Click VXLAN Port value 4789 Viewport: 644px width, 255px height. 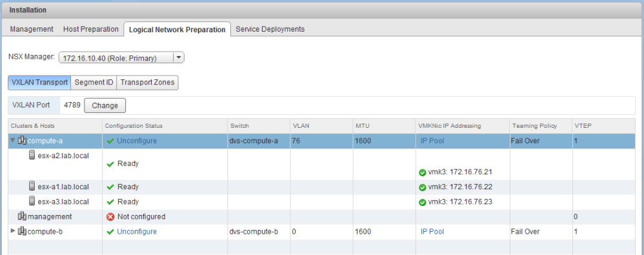[72, 105]
